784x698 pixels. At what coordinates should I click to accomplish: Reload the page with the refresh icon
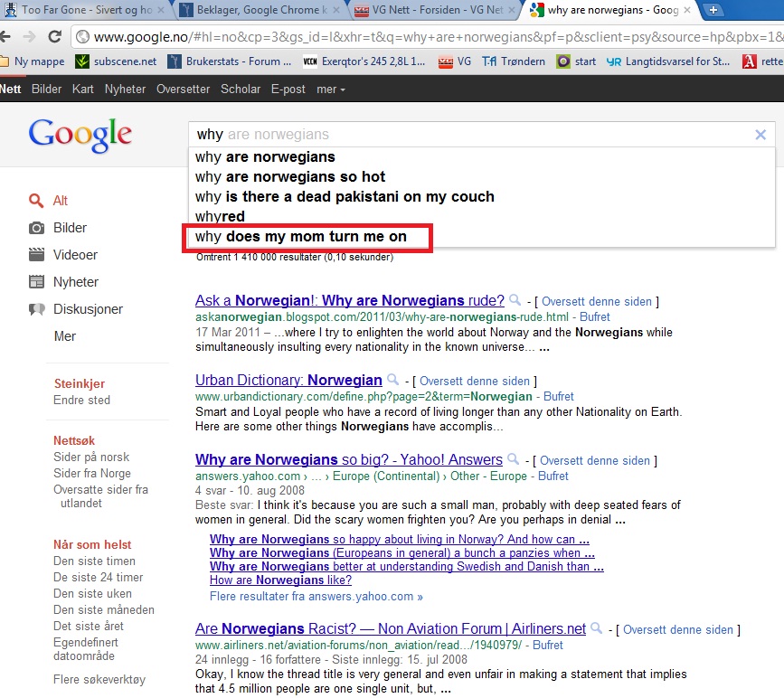coord(54,36)
